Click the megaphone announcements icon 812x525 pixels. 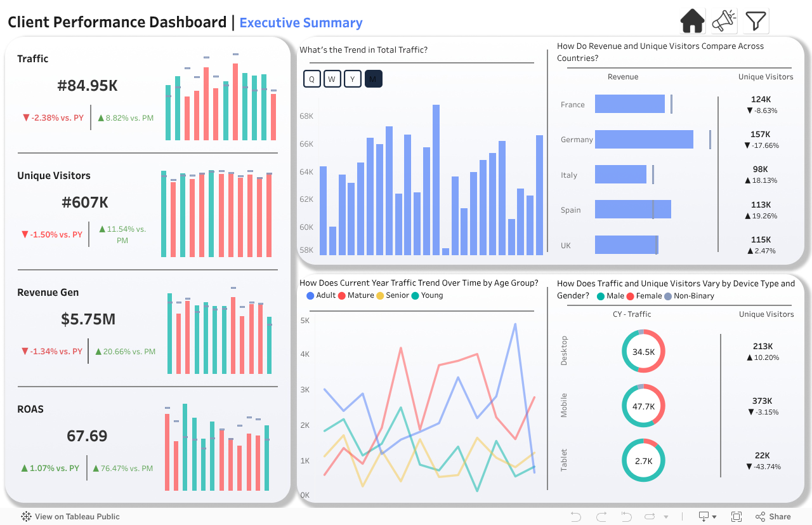pyautogui.click(x=724, y=22)
